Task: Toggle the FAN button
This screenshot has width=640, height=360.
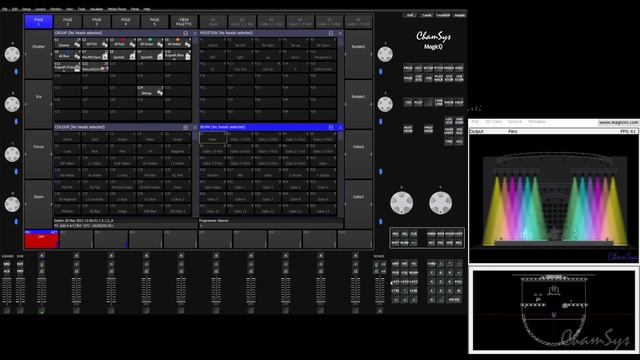Action: pos(449,141)
